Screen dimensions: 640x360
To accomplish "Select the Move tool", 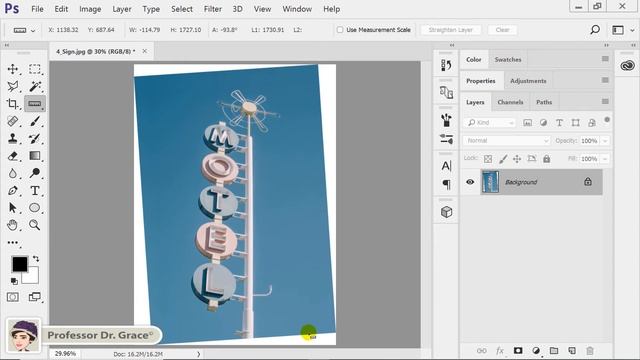I will click(13, 69).
